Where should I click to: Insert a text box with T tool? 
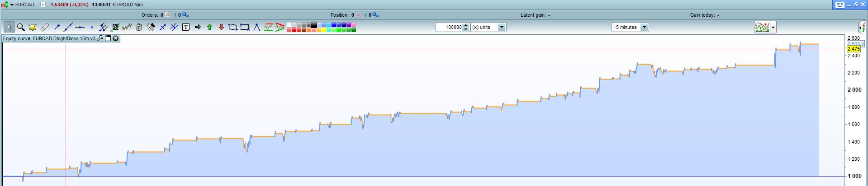point(186,27)
